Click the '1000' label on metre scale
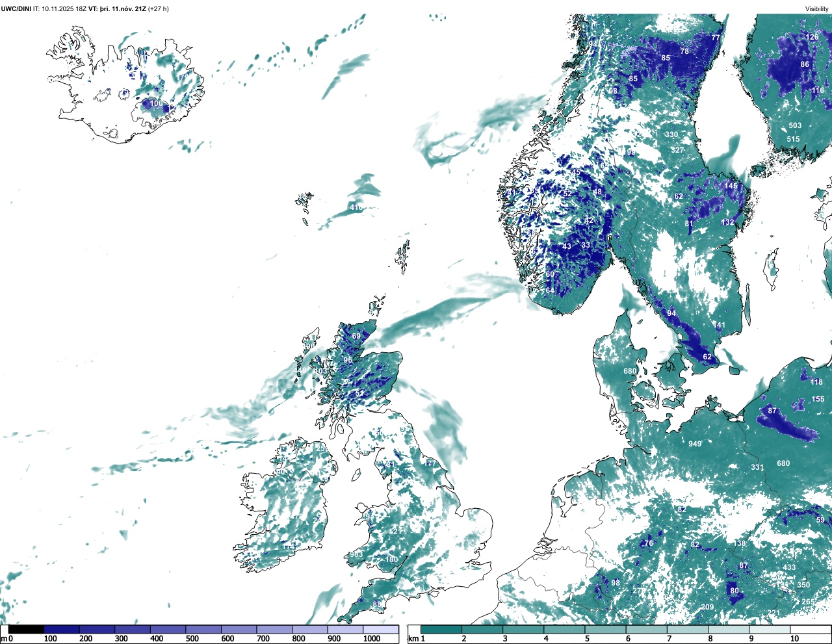The height and width of the screenshot is (644, 832). click(x=372, y=639)
